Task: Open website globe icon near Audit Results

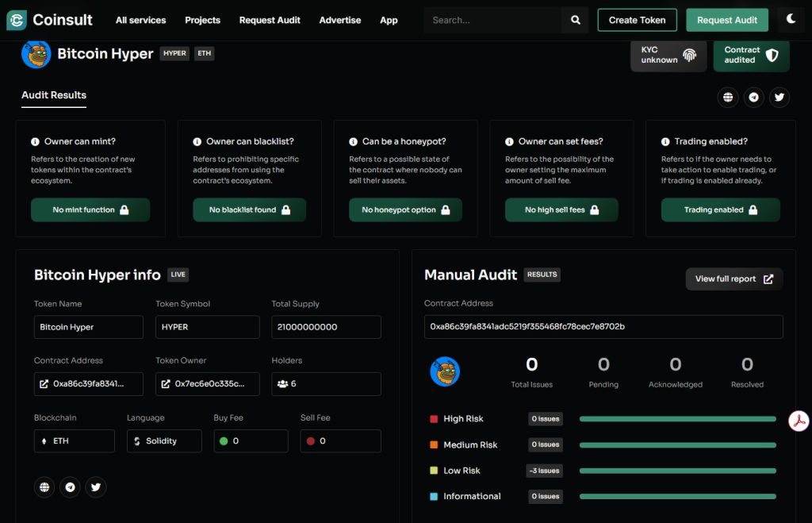Action: coord(727,97)
